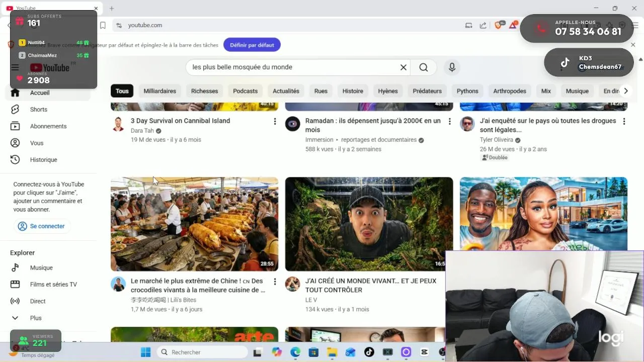Select the Prédateurs filter chip
Screen dimensions: 644x362
pos(427,91)
